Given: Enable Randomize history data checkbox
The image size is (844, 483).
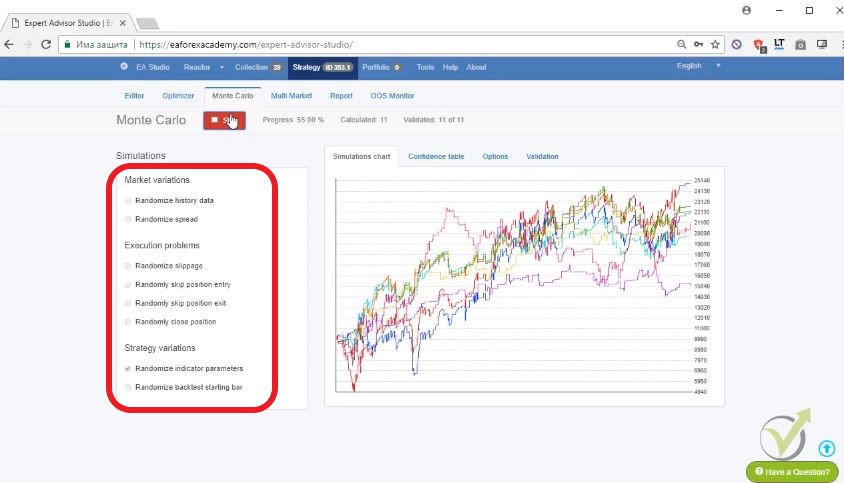Looking at the screenshot, I should coord(128,200).
